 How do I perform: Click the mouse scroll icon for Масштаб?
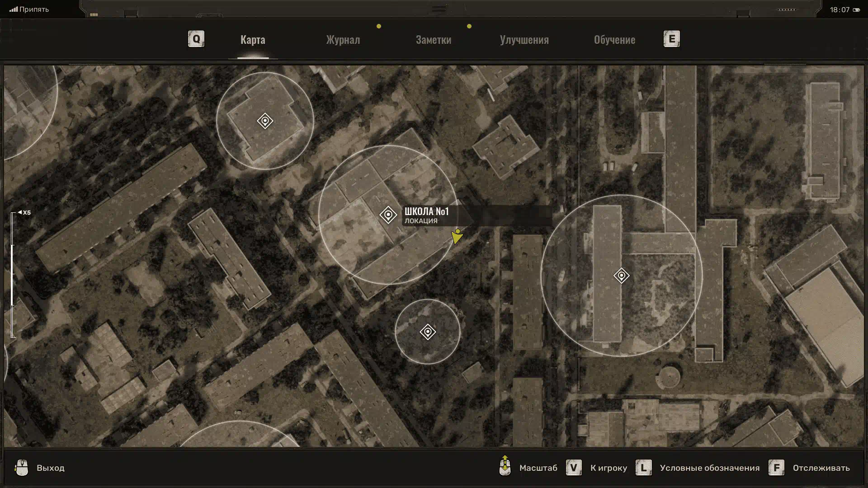(x=505, y=466)
